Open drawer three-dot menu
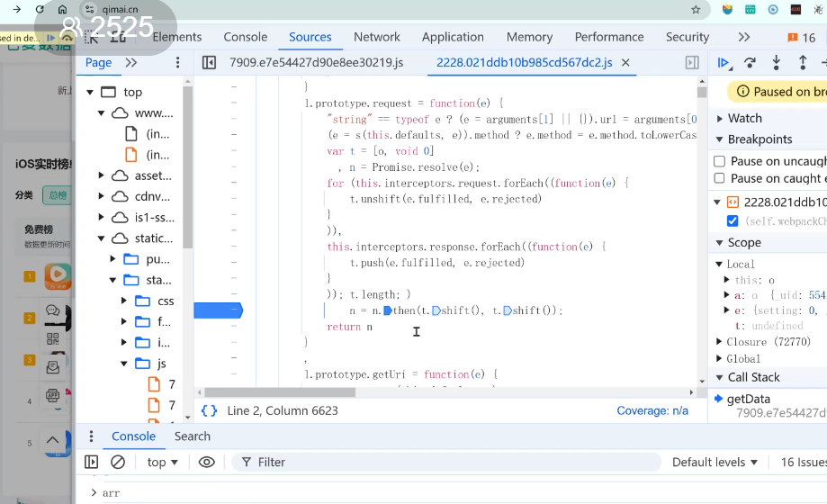The height and width of the screenshot is (504, 827). point(91,436)
